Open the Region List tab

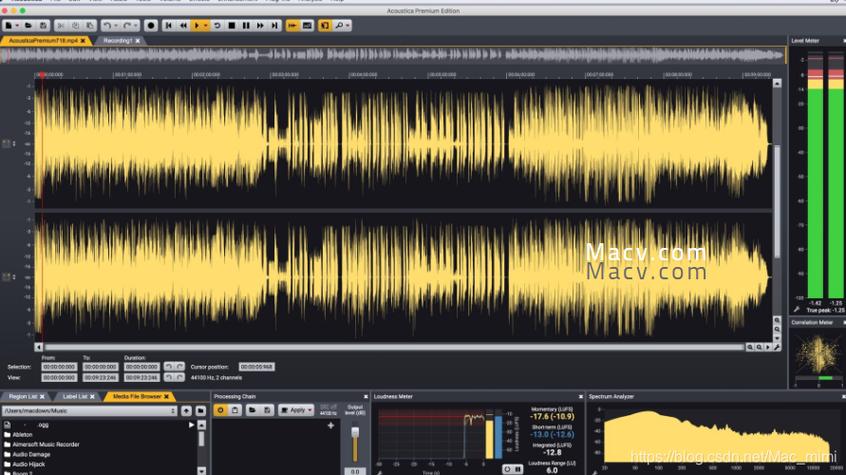23,396
